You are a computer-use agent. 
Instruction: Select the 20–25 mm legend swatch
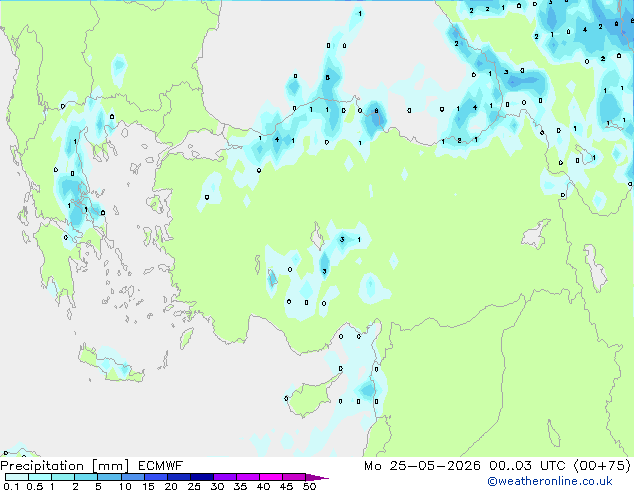click(178, 477)
